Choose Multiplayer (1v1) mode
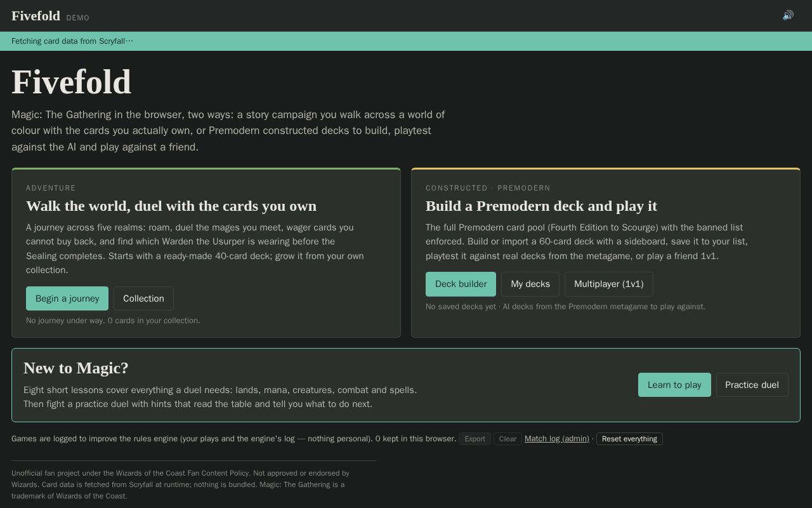 [x=608, y=284]
